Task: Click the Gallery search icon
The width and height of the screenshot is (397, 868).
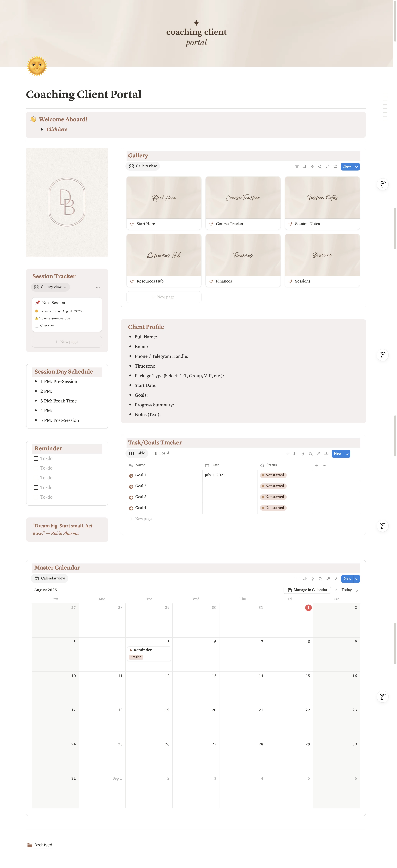Action: [x=320, y=167]
